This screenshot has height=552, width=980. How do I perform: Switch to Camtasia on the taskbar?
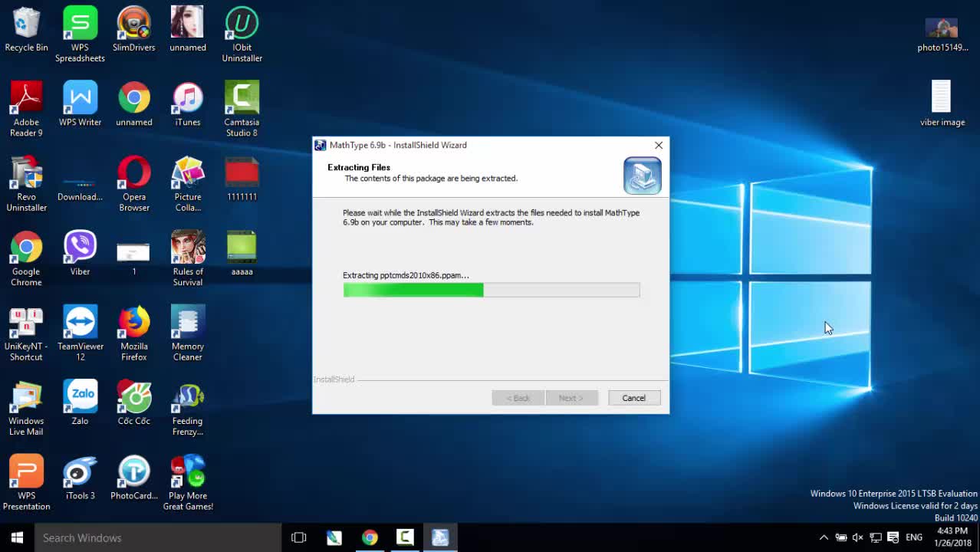click(405, 537)
